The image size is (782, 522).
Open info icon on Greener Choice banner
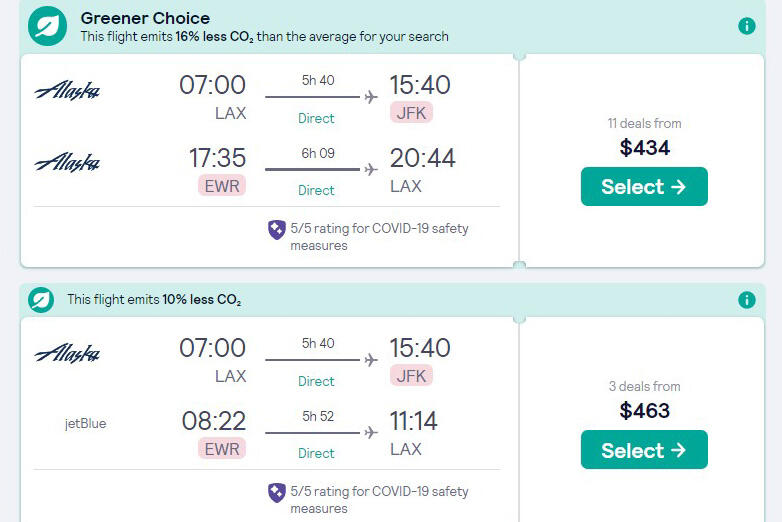(x=746, y=25)
